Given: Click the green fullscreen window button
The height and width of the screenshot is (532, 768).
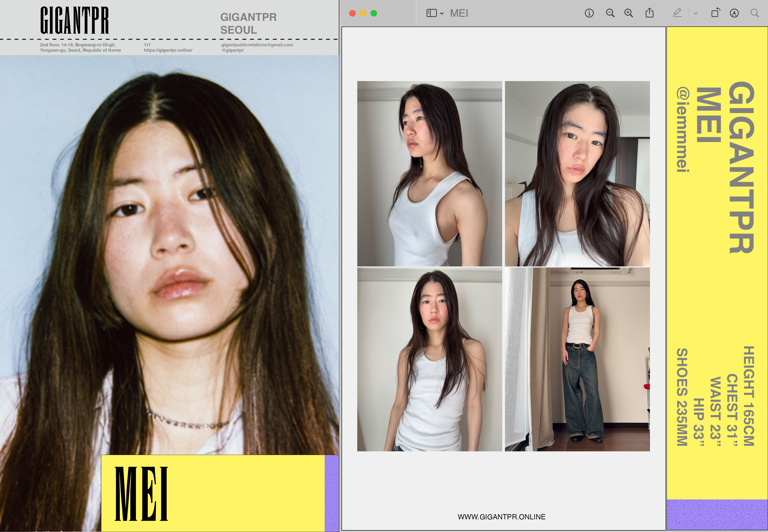Looking at the screenshot, I should pos(374,13).
